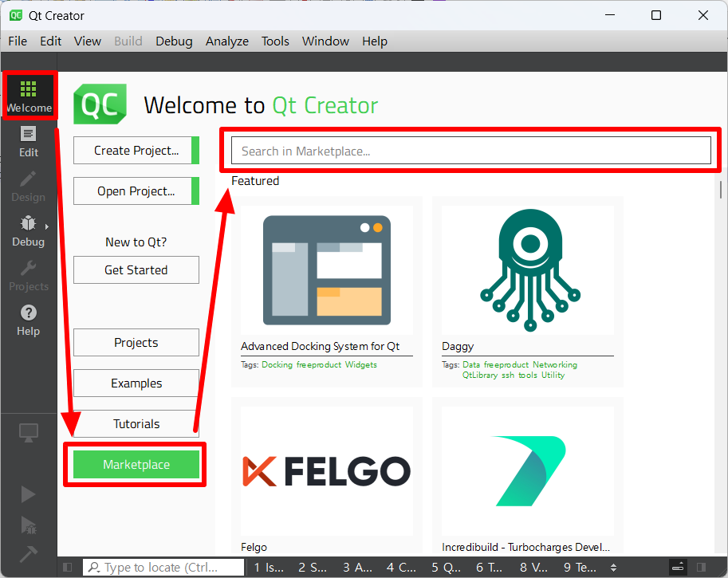The image size is (728, 578).
Task: Click the ssh tag link
Action: 507,376
